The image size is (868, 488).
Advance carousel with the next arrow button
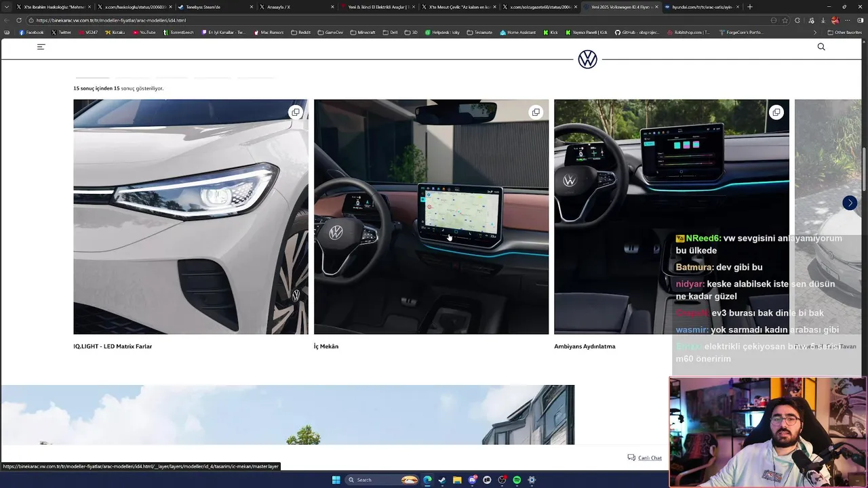click(850, 203)
